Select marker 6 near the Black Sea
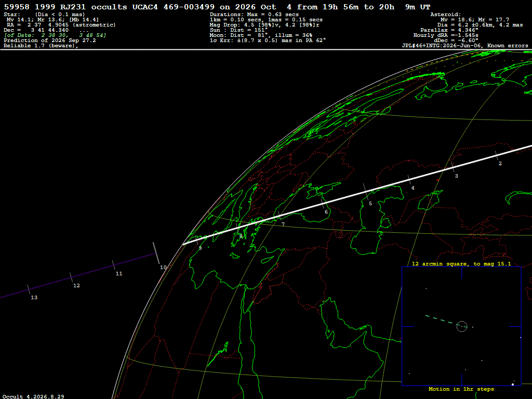Image resolution: width=532 pixels, height=399 pixels. (326, 212)
